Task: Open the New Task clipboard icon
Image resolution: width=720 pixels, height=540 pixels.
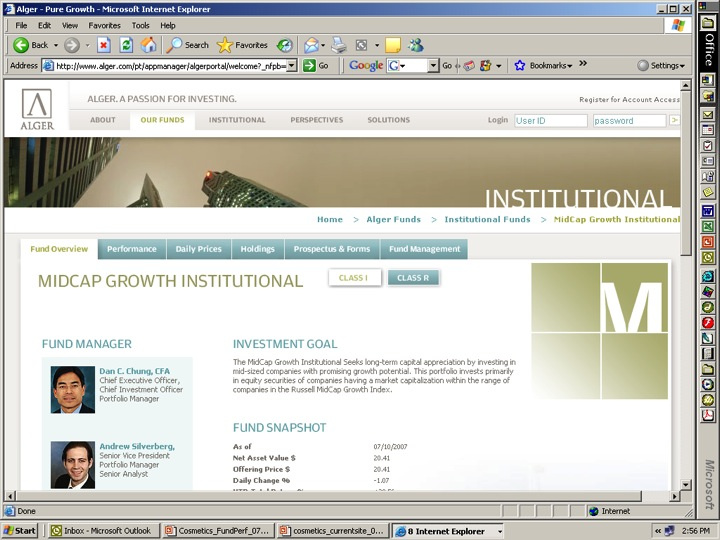Action: pos(708,146)
